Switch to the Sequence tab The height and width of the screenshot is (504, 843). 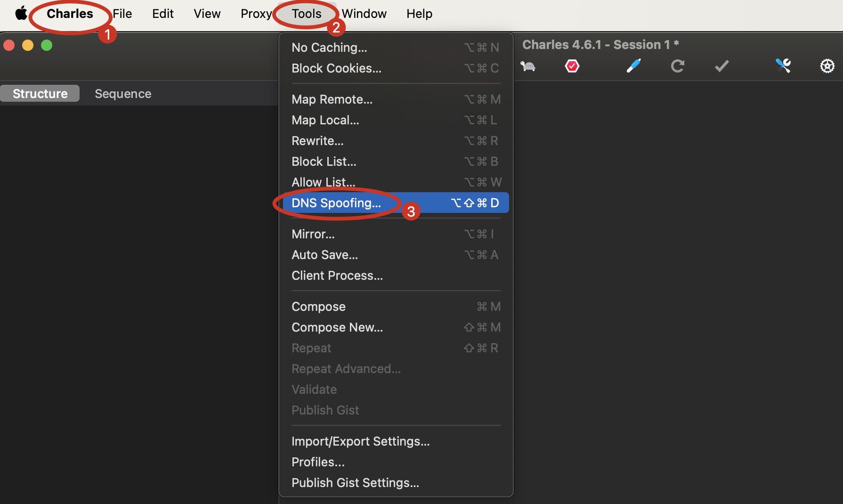tap(123, 94)
